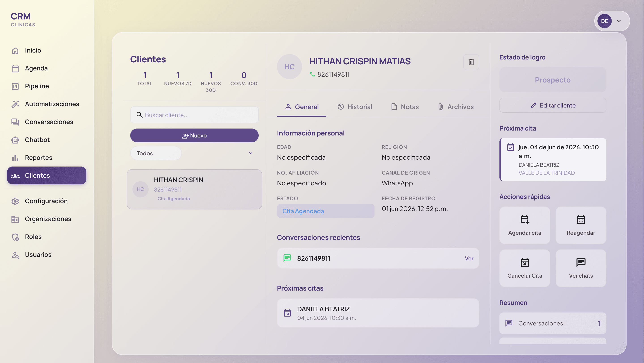Go to Agenda in the sidebar
644x363 pixels.
pyautogui.click(x=36, y=68)
